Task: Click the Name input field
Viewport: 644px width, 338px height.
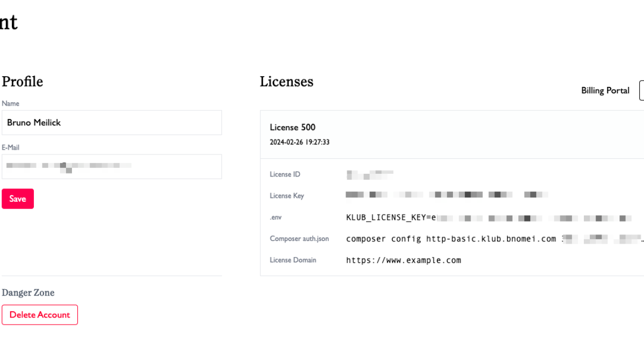Action: tap(112, 122)
